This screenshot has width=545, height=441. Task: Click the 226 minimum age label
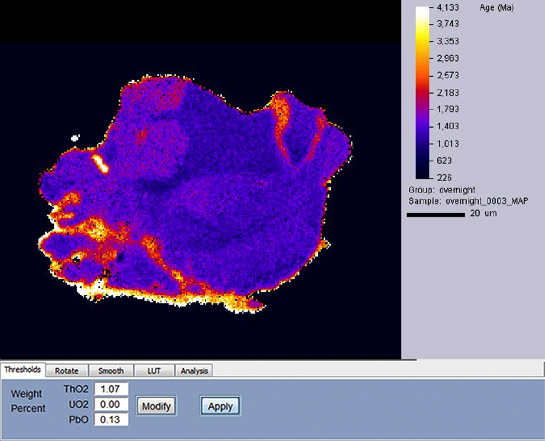[444, 178]
